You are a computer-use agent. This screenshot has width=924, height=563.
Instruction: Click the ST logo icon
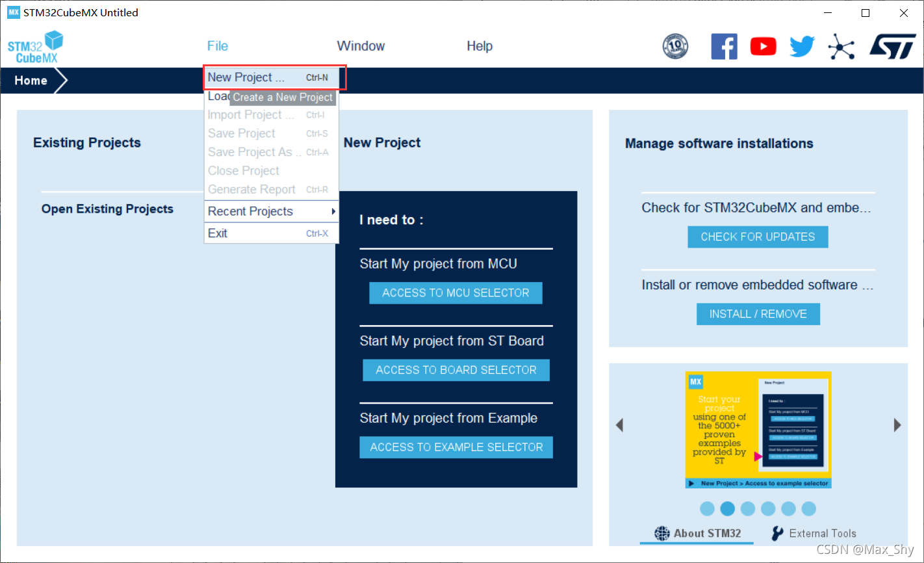(892, 46)
